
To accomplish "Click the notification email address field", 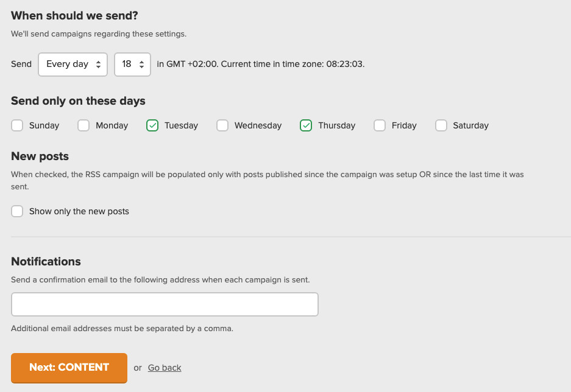I will tap(165, 304).
